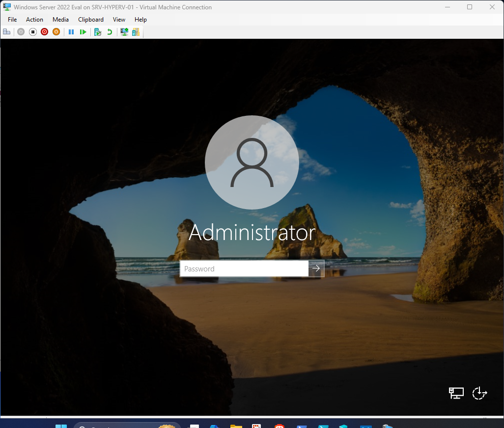
Task: Click the network status icon on lock screen
Action: (x=456, y=393)
